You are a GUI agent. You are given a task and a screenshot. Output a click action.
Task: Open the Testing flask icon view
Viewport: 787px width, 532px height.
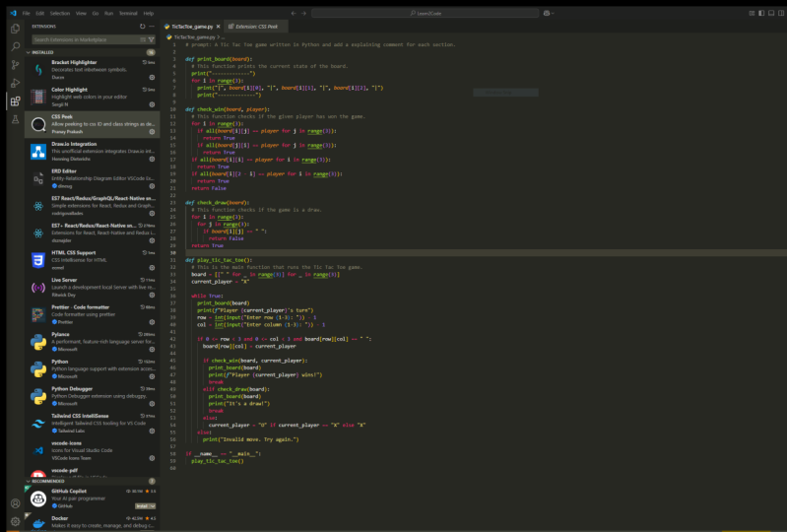click(15, 119)
